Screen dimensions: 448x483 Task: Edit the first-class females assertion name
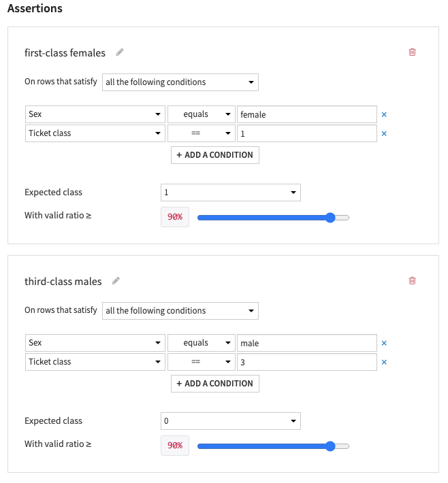pos(120,52)
